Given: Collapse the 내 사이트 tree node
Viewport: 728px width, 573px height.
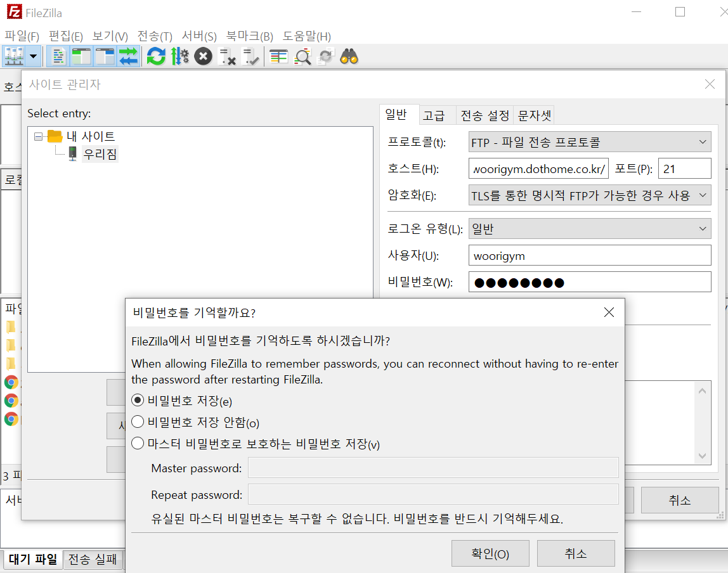Looking at the screenshot, I should [38, 136].
